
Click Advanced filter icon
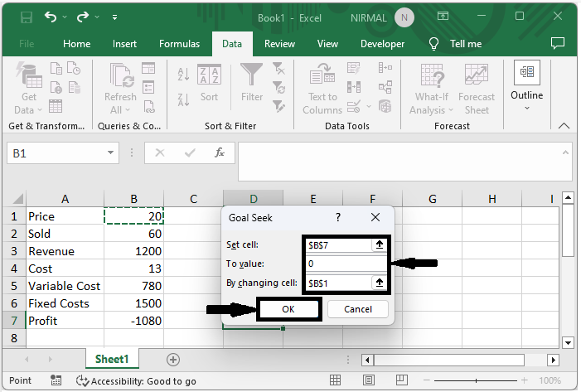(278, 106)
